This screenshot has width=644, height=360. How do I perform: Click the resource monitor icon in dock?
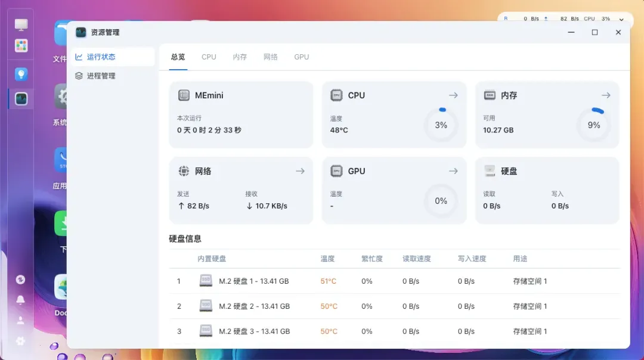pos(21,99)
